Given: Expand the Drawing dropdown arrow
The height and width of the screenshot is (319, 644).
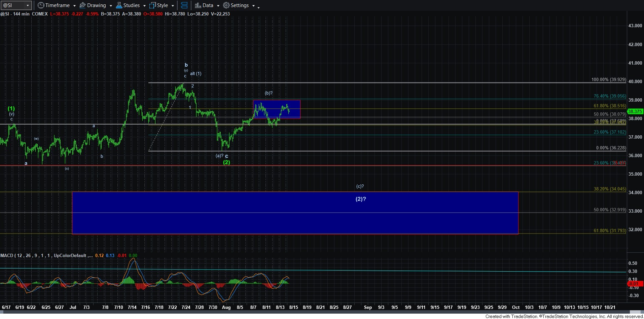Looking at the screenshot, I should coord(111,6).
